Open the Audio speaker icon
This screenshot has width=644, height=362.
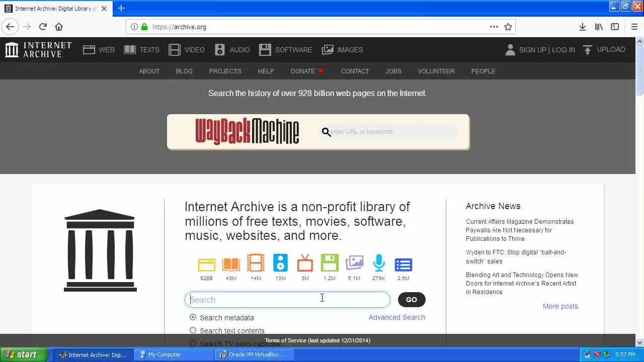(220, 50)
